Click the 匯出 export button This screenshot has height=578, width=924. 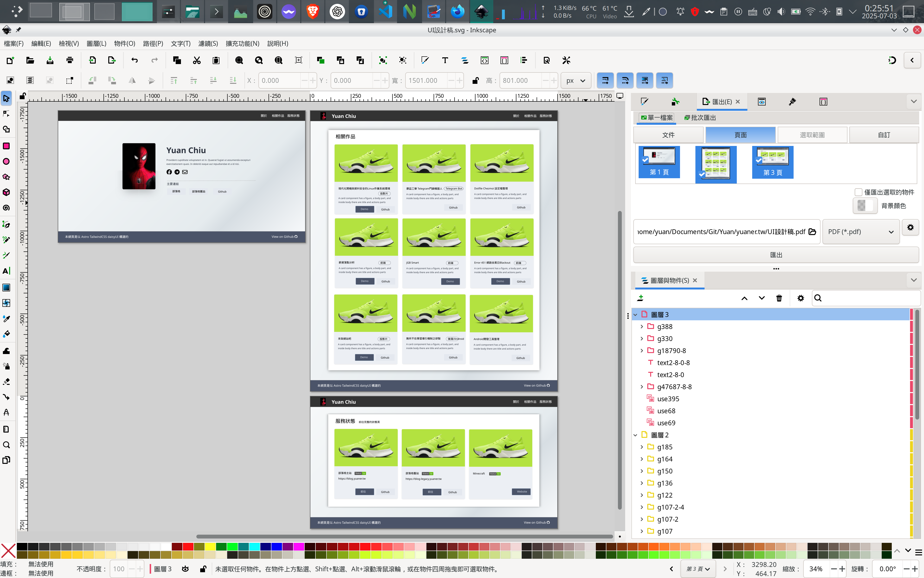point(776,255)
